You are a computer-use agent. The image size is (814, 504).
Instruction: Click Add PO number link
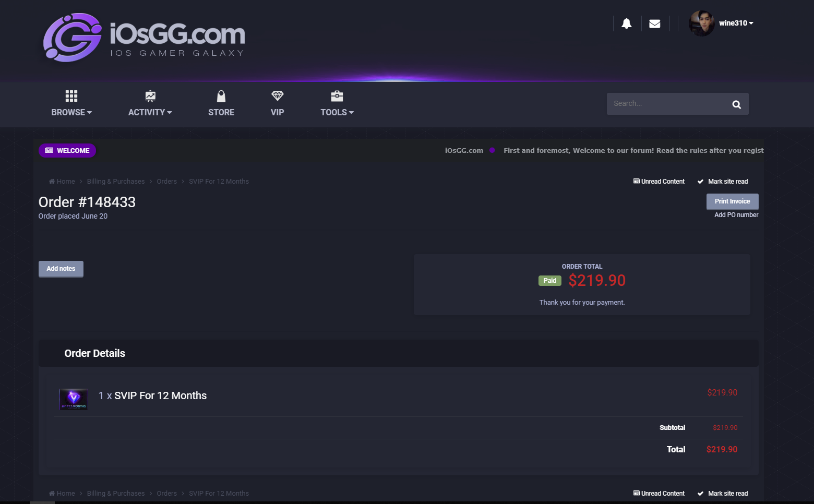coord(736,215)
